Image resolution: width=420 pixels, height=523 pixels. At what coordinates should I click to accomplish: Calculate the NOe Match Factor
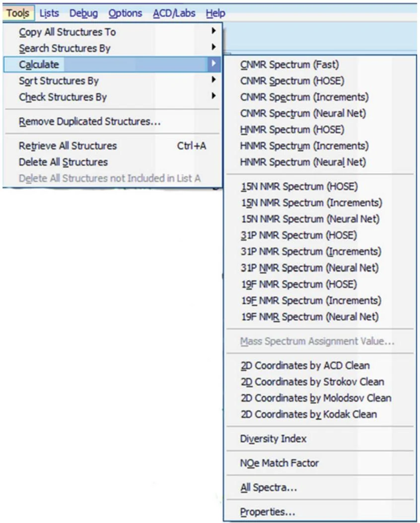tap(320, 463)
